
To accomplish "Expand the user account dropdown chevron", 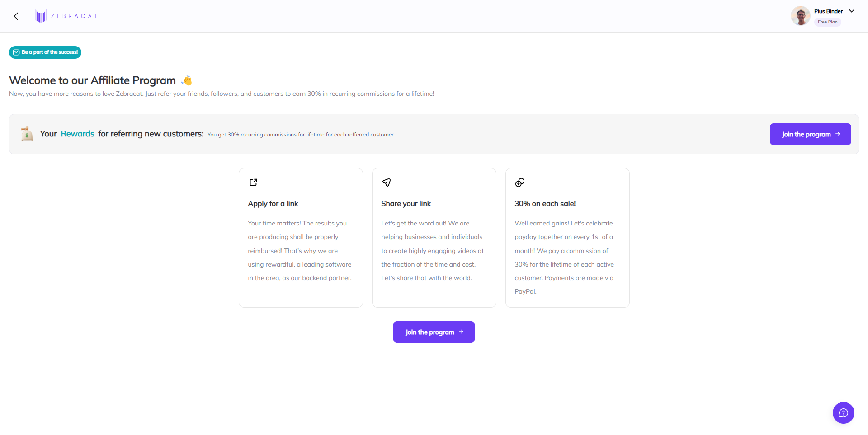I will [x=852, y=11].
